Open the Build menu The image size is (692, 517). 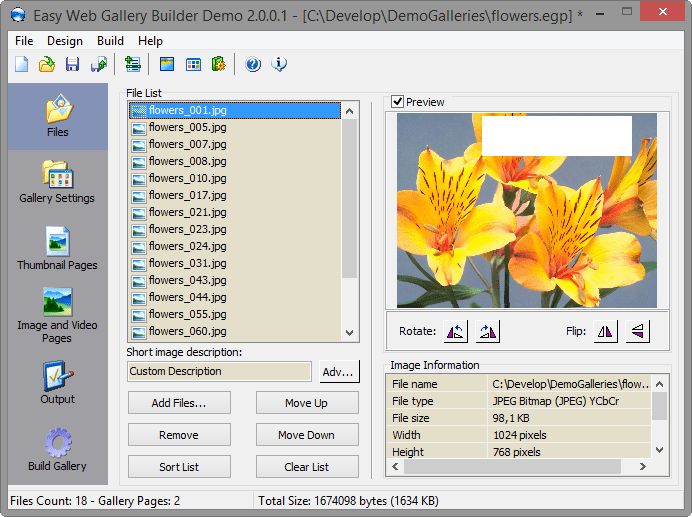[x=110, y=41]
